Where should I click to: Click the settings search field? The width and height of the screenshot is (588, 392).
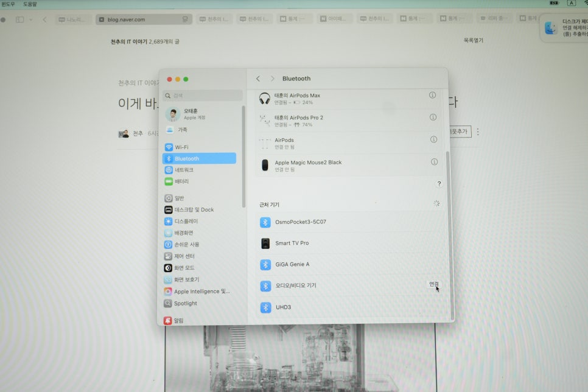[x=203, y=96]
